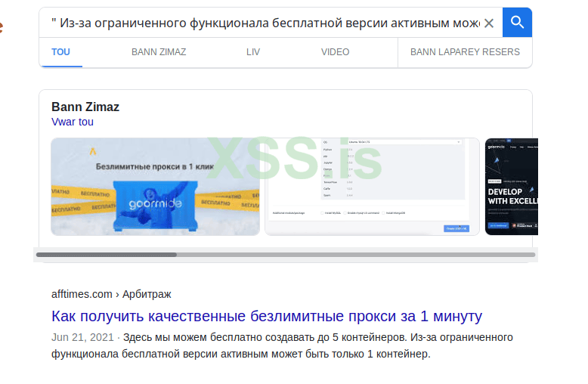Click the horizontal scrollbar thumb under the images
588x384 pixels.
(x=107, y=255)
